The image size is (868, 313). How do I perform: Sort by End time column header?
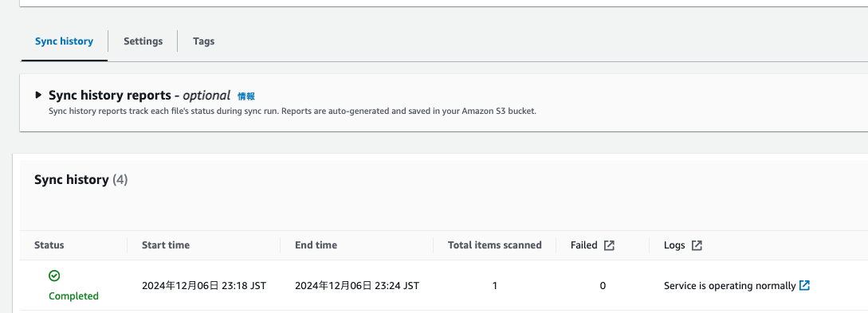(x=316, y=245)
